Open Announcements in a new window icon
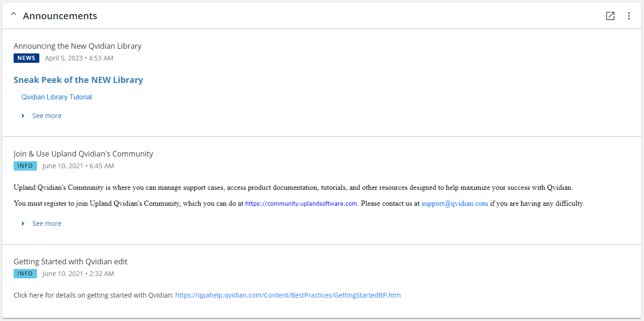644x321 pixels. [x=610, y=16]
